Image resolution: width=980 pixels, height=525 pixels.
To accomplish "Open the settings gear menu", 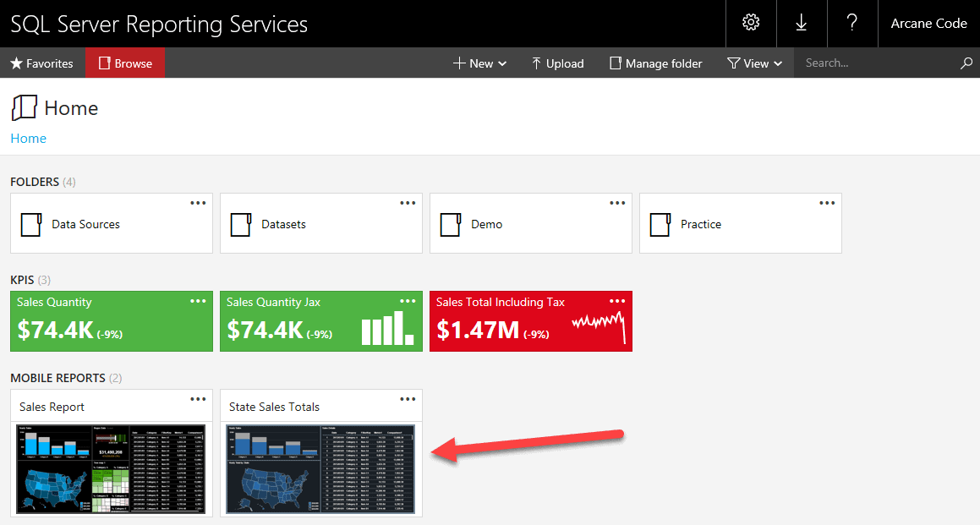I will click(x=751, y=23).
